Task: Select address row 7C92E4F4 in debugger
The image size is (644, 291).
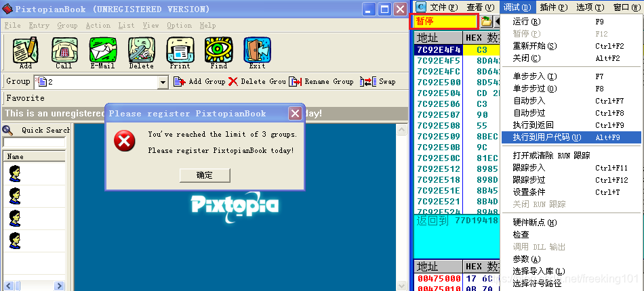Action: [438, 50]
